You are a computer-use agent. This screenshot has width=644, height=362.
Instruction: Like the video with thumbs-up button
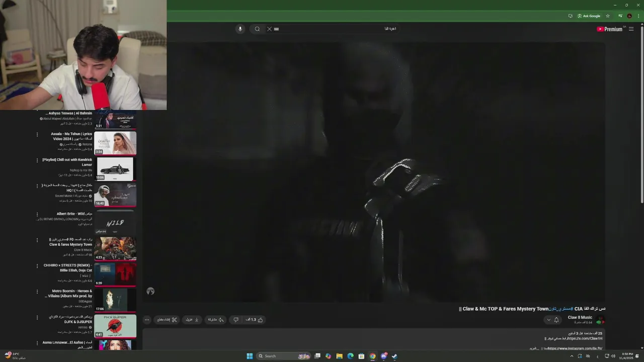click(x=255, y=320)
